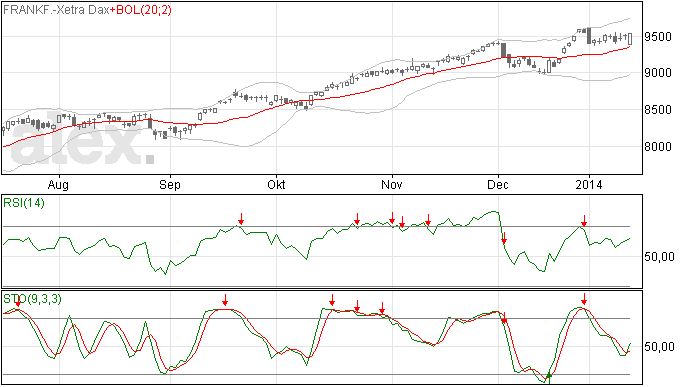Click the last candlestick on the price chart
Viewport: 690px width, 387px height.
(630, 39)
